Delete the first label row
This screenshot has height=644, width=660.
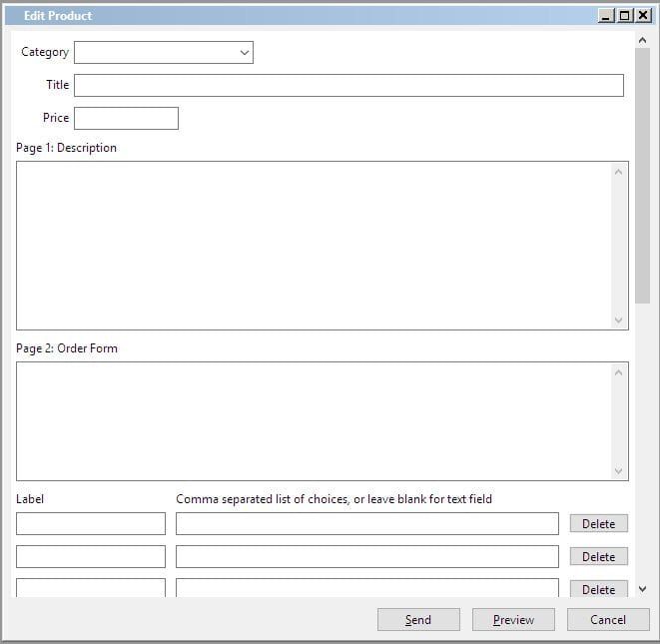pos(598,523)
